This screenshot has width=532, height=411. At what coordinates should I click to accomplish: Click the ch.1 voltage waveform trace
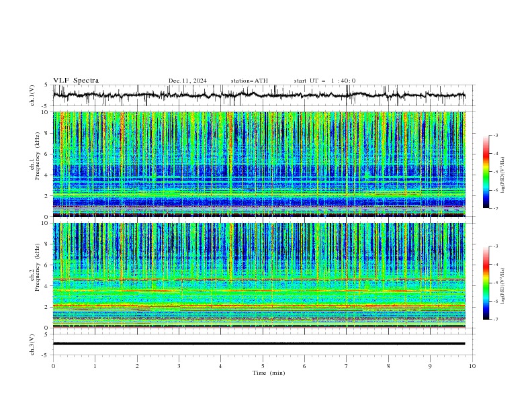pos(259,95)
